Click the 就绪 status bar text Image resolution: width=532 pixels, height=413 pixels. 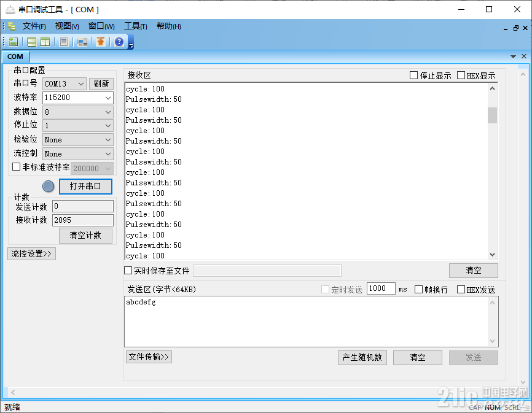[12, 407]
